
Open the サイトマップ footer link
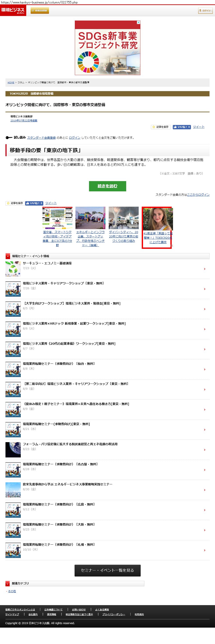tap(12, 614)
